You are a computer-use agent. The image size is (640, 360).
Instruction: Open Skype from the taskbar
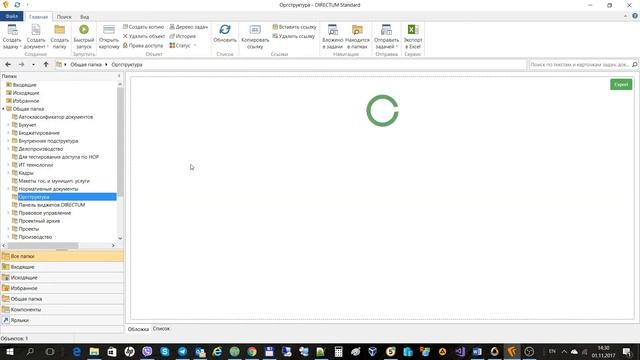tap(164, 351)
